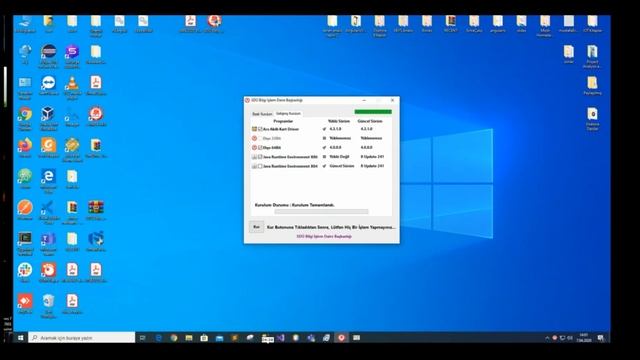
Task: Show hidden system tray icons chevron
Action: (547, 338)
